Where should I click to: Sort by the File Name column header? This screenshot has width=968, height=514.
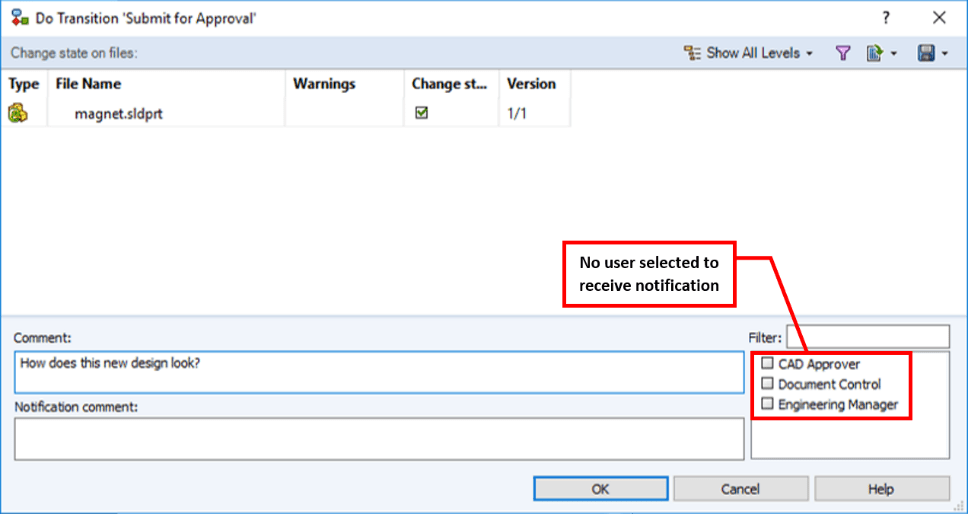(x=88, y=84)
